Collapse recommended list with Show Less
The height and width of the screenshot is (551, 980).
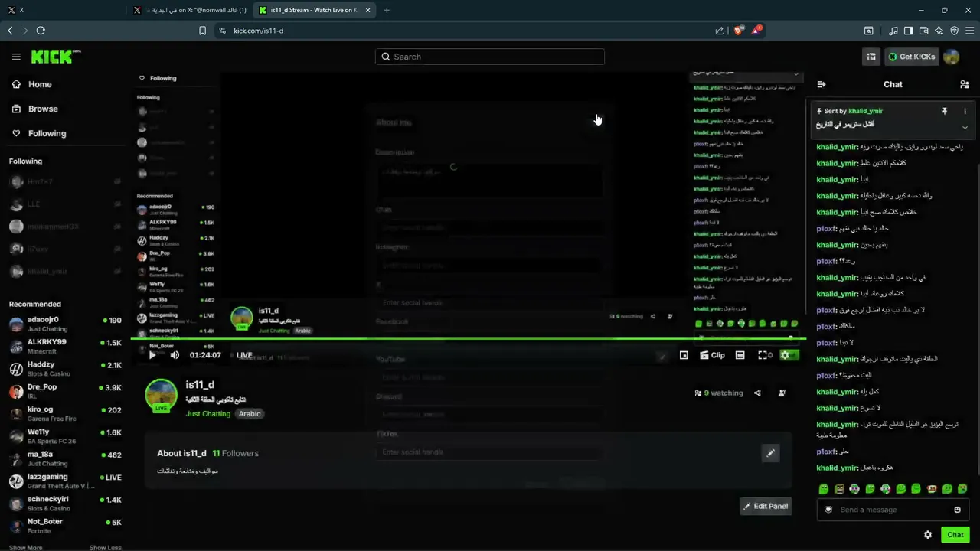pyautogui.click(x=105, y=547)
